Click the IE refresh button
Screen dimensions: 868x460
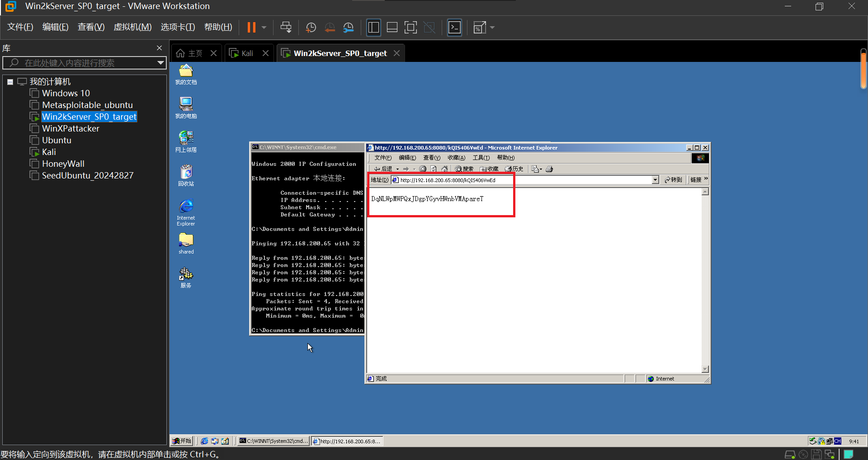[x=434, y=169]
